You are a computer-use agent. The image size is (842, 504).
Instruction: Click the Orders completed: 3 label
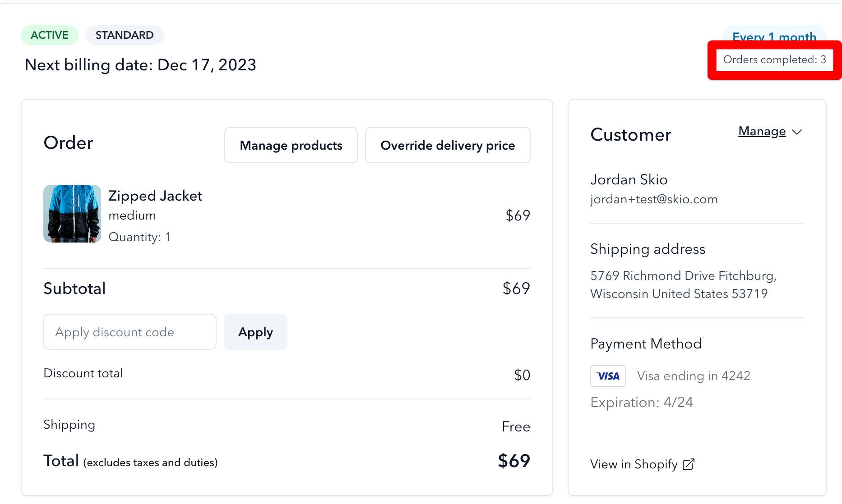coord(774,60)
